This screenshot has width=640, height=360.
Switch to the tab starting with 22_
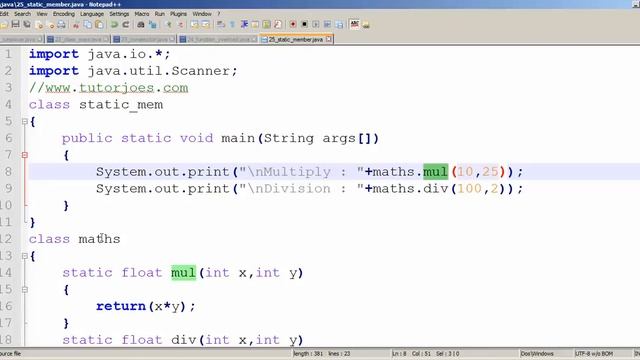point(78,39)
